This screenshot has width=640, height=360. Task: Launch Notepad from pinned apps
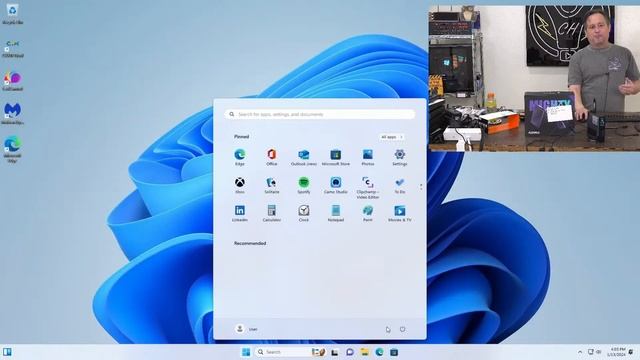click(x=336, y=213)
